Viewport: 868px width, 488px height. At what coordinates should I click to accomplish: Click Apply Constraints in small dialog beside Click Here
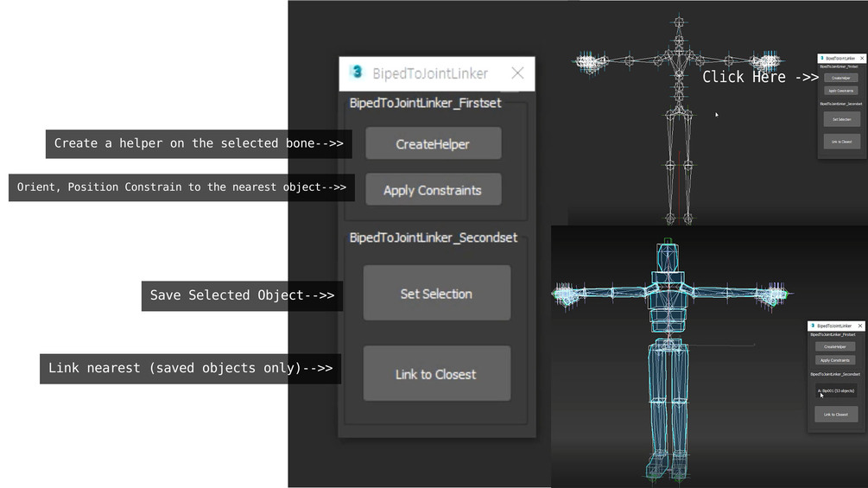coord(841,91)
